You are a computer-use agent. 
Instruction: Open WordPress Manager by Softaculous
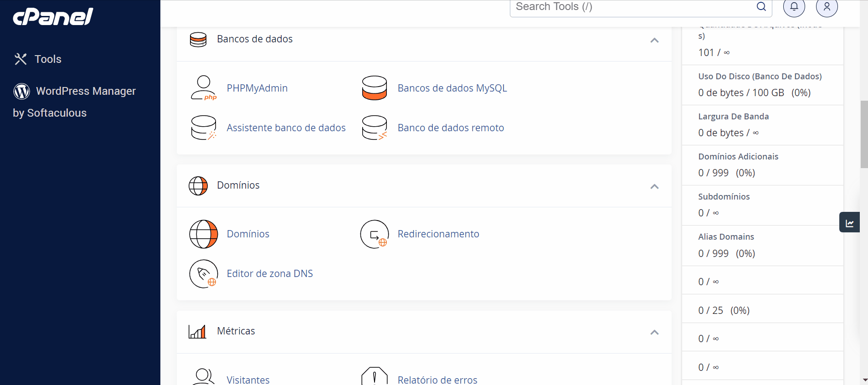coord(75,102)
